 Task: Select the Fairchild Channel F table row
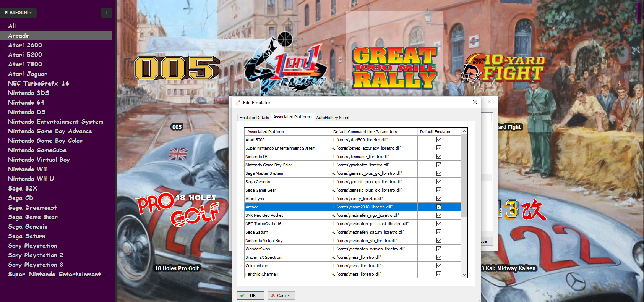pos(352,274)
